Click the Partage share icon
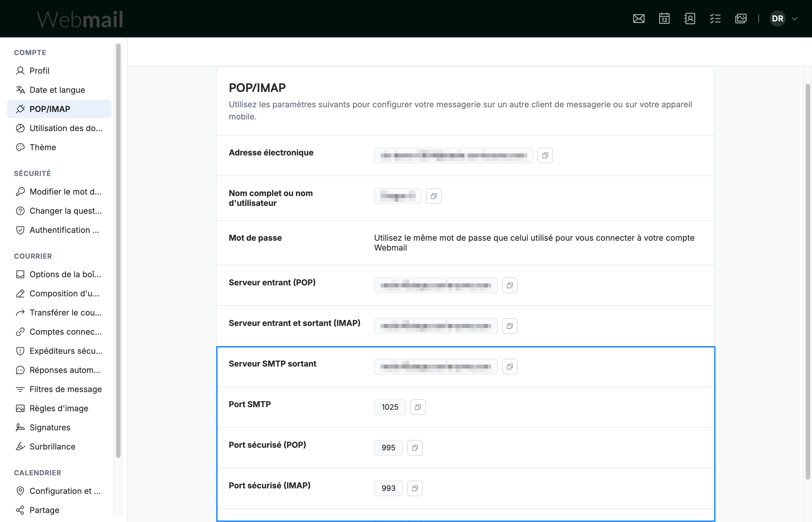 click(x=20, y=510)
